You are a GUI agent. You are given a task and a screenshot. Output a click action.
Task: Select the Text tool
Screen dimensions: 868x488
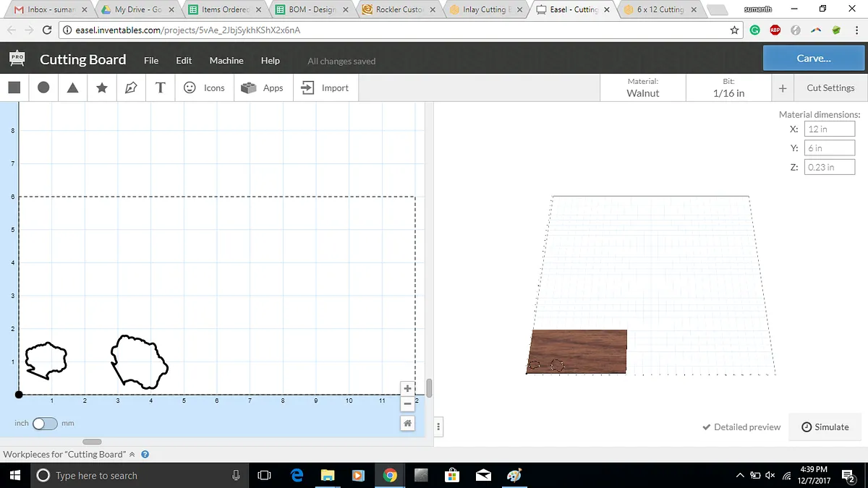click(161, 87)
